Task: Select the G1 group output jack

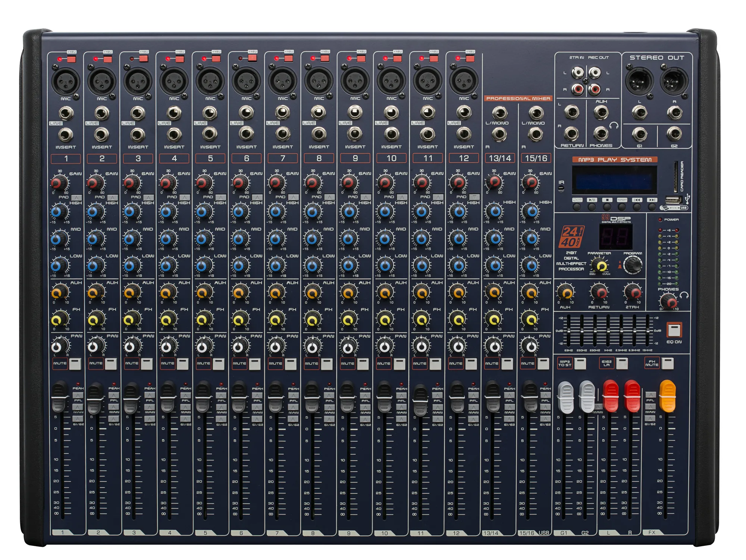Action: click(639, 134)
